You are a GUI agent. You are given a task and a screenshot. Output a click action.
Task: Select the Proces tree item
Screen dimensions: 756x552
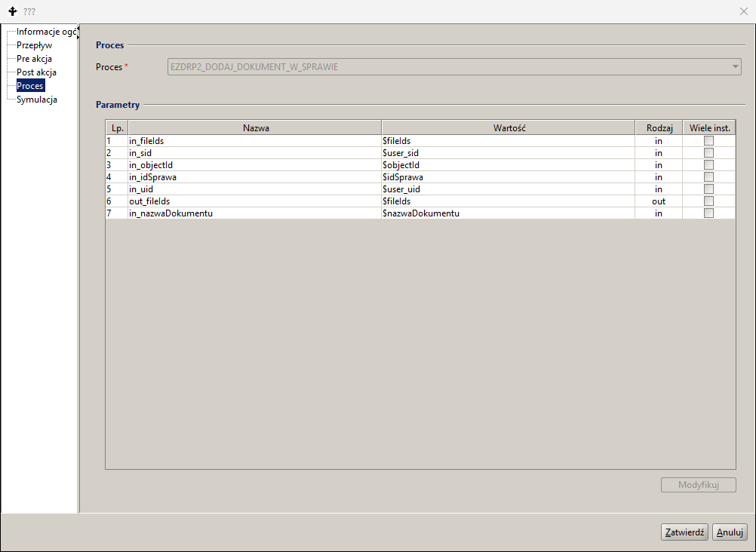(x=30, y=86)
